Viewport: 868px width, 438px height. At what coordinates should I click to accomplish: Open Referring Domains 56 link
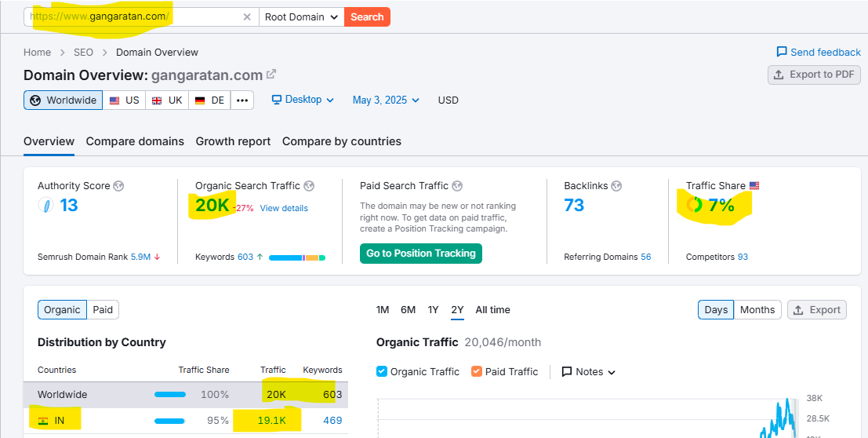645,257
